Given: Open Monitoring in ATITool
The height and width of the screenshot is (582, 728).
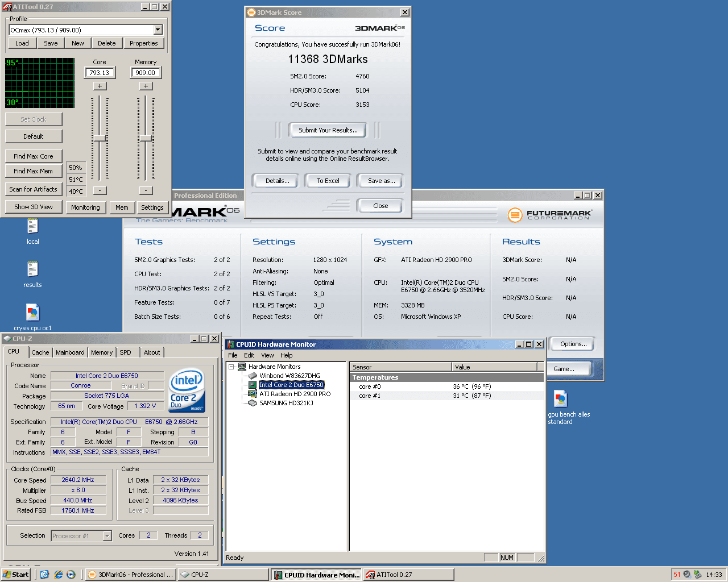Looking at the screenshot, I should 85,207.
